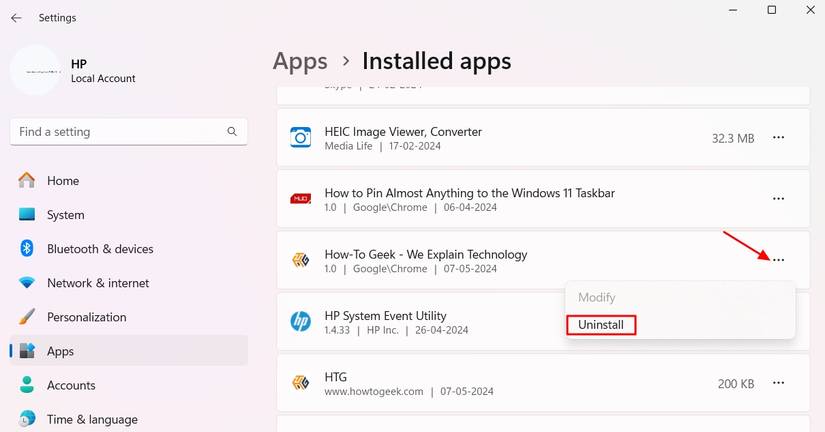
Task: Click the HP Inc. publisher text
Action: point(383,330)
